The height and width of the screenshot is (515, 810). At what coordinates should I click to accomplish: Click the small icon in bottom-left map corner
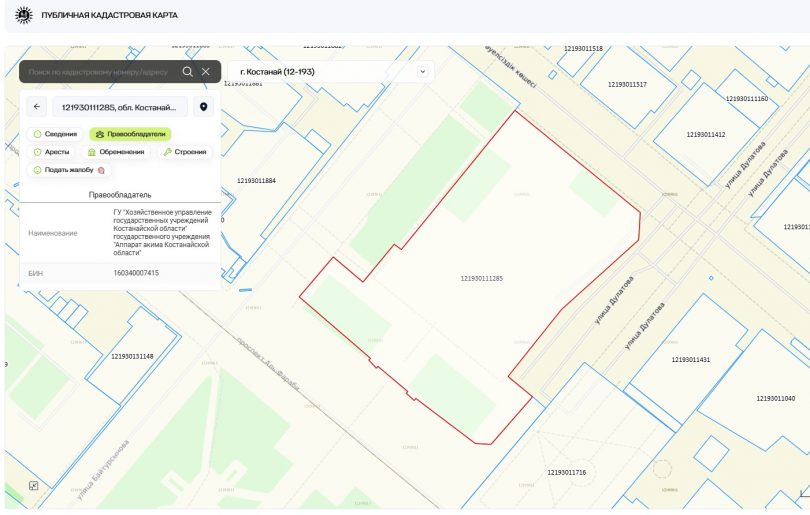click(x=34, y=486)
